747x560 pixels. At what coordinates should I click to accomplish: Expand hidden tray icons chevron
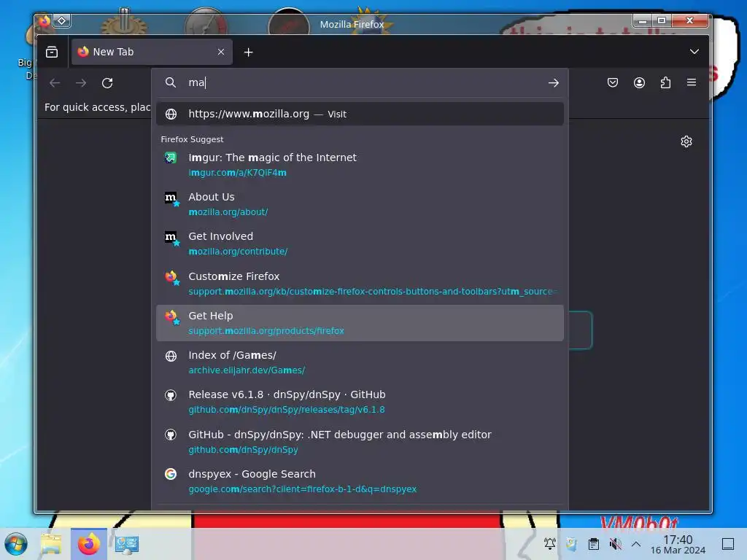click(x=636, y=544)
